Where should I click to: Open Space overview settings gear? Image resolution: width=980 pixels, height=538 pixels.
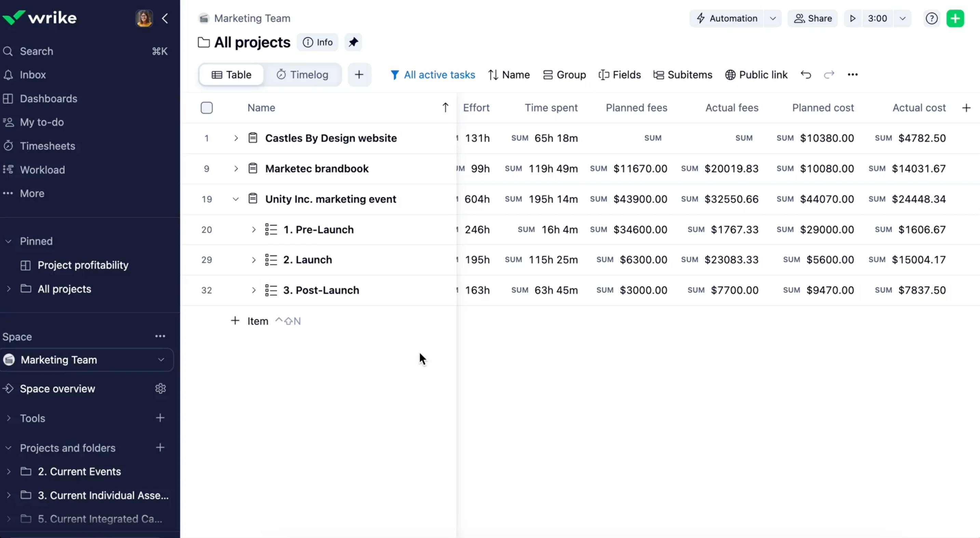pos(160,389)
